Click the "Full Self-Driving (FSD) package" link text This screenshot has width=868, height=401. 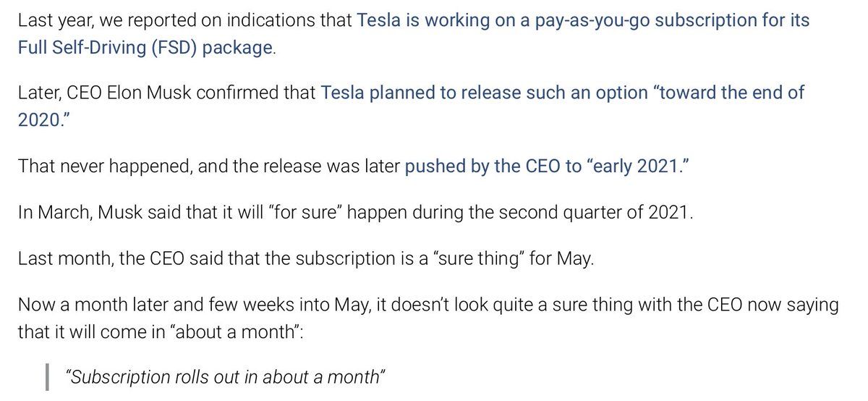[146, 49]
